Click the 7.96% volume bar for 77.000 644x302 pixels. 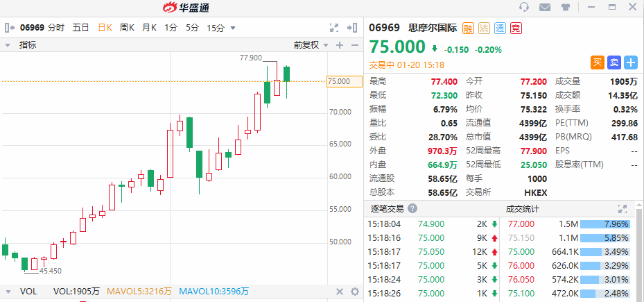[604, 224]
